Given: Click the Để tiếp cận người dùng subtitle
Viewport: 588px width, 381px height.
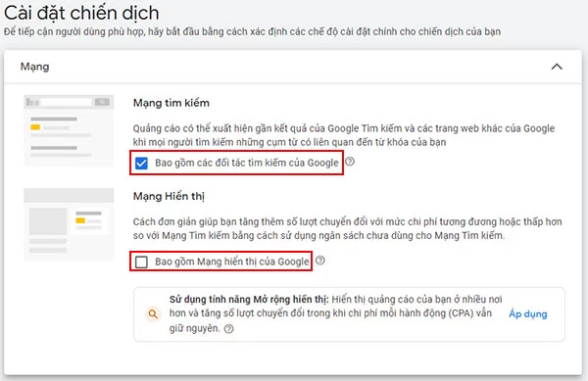Looking at the screenshot, I should click(x=252, y=31).
